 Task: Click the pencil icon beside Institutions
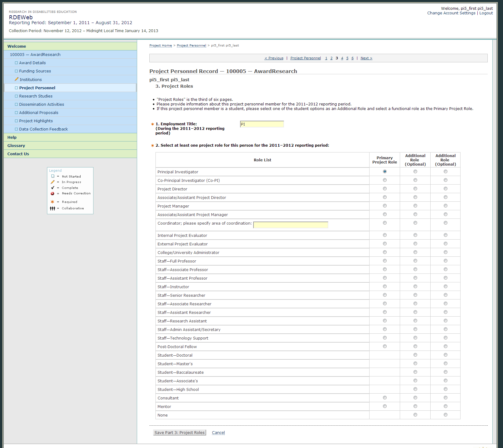16,79
